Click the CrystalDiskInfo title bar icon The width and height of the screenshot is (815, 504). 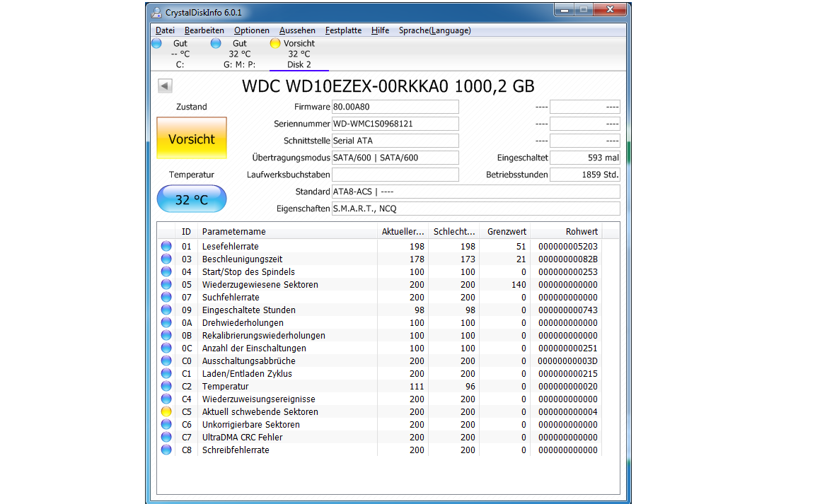[x=156, y=12]
